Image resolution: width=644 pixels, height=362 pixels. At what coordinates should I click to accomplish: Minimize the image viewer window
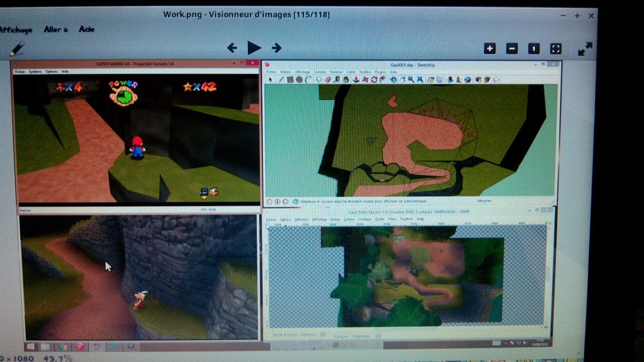563,16
